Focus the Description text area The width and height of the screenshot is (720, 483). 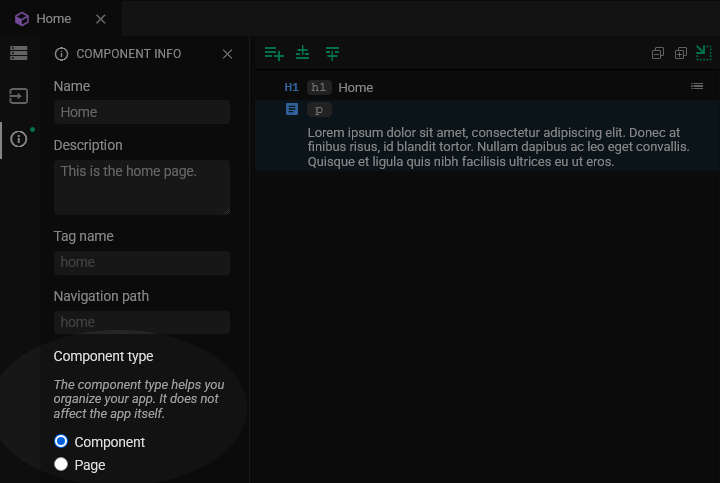pyautogui.click(x=142, y=187)
